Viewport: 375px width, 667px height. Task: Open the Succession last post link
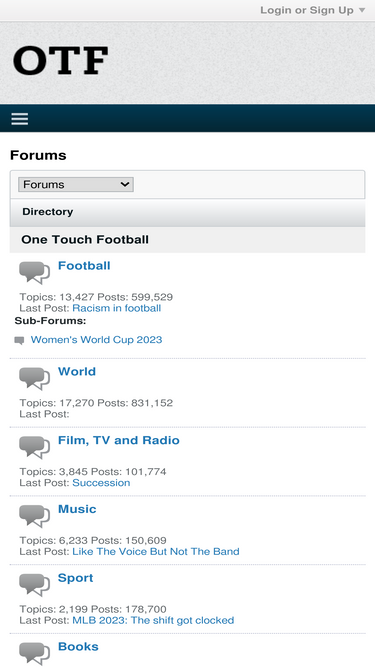[101, 483]
